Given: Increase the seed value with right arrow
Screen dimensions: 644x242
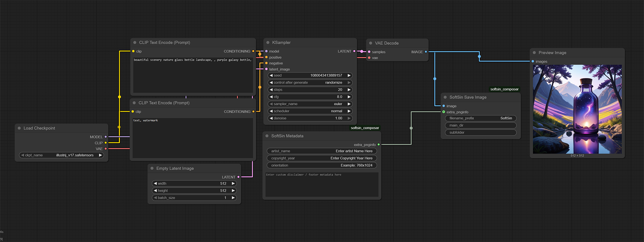Looking at the screenshot, I should pos(349,76).
